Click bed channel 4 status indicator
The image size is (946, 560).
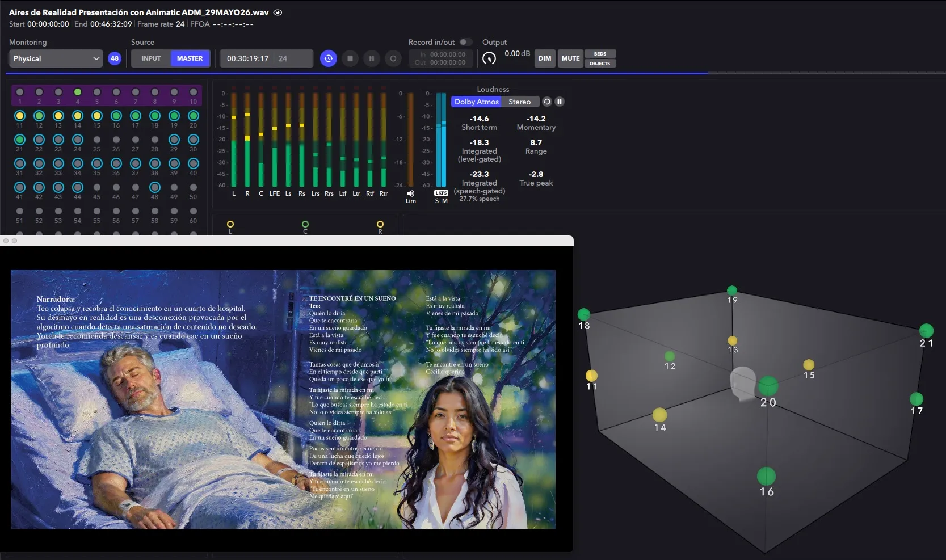[x=78, y=92]
